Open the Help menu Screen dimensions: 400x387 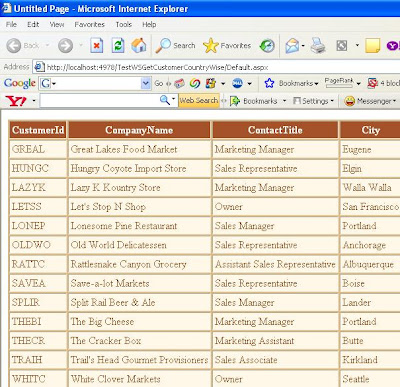pos(149,24)
